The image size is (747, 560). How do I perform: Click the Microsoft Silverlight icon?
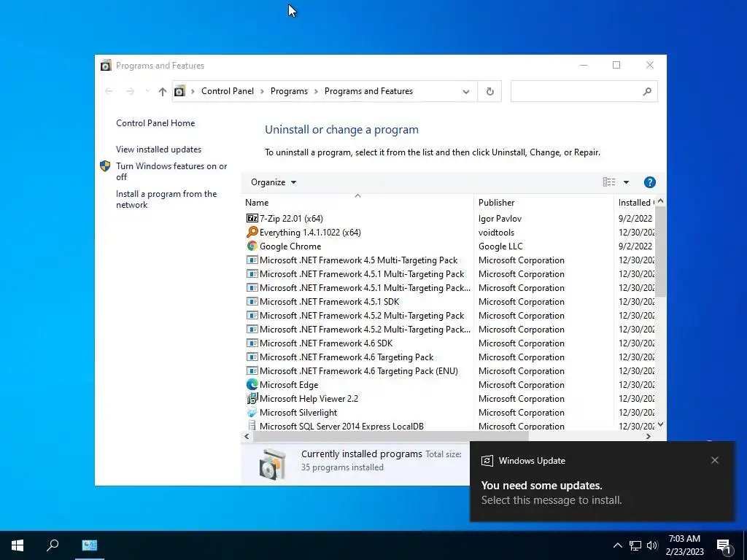pyautogui.click(x=252, y=412)
